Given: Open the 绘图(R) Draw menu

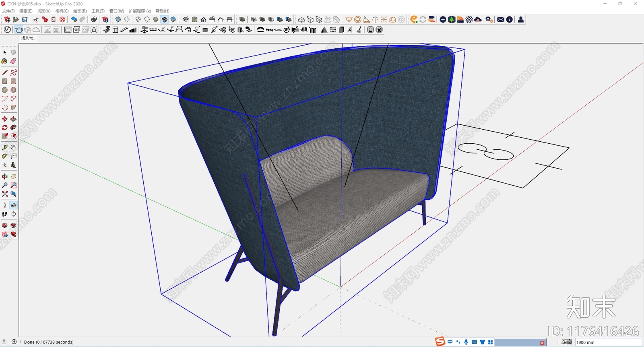Looking at the screenshot, I should tap(80, 11).
